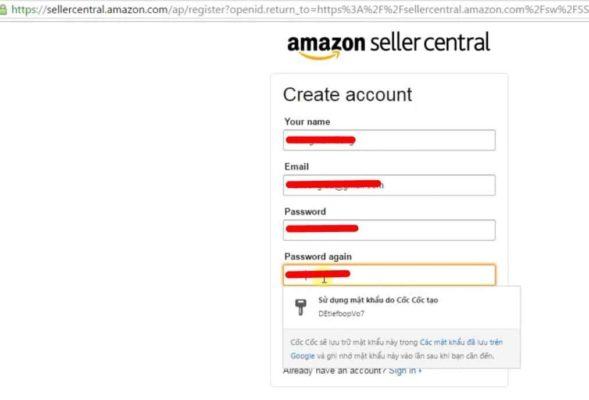
Task: Click the 'Password' field label
Action: tap(305, 211)
